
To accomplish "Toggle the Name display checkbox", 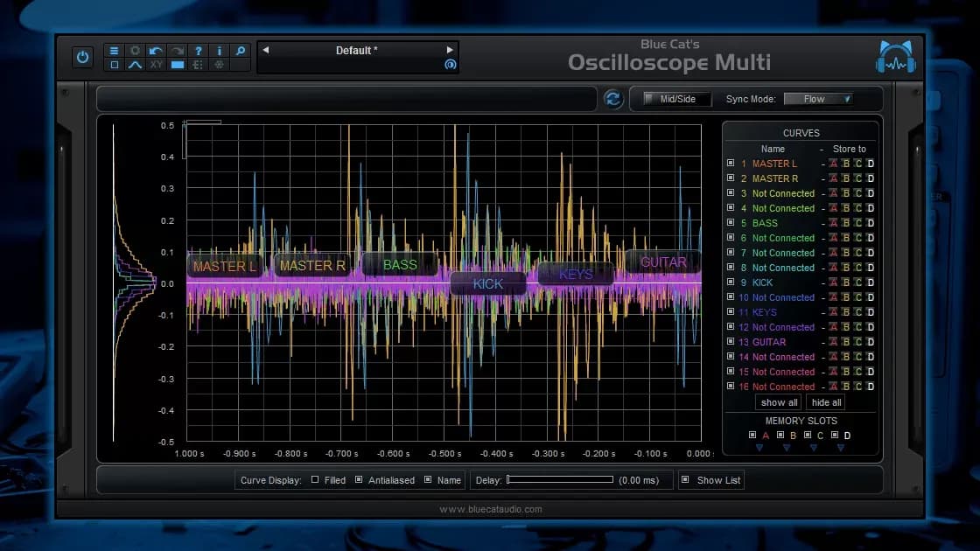I will coord(428,480).
